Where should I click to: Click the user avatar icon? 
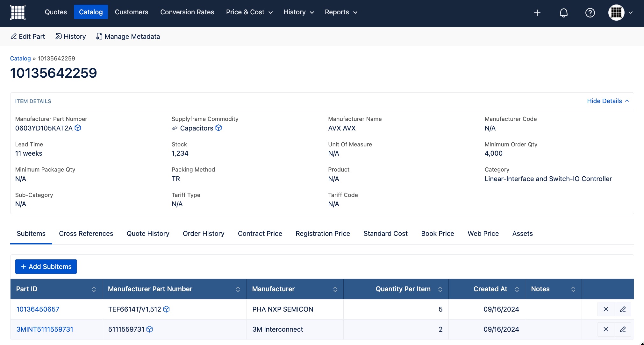616,13
